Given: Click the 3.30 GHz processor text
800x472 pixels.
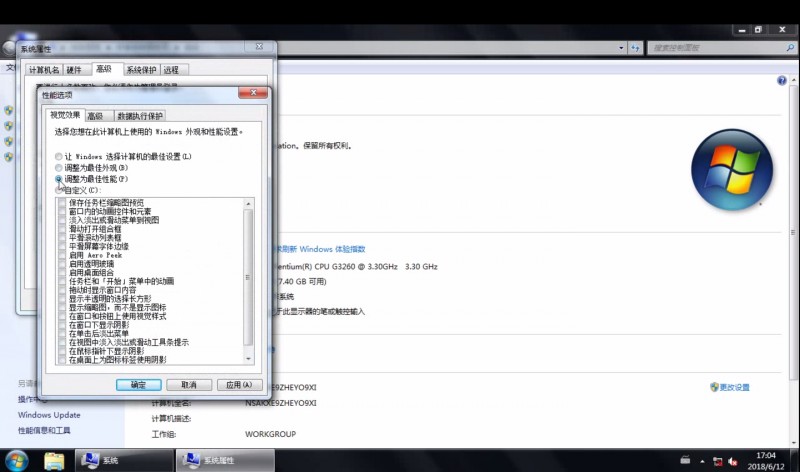Looking at the screenshot, I should [421, 266].
